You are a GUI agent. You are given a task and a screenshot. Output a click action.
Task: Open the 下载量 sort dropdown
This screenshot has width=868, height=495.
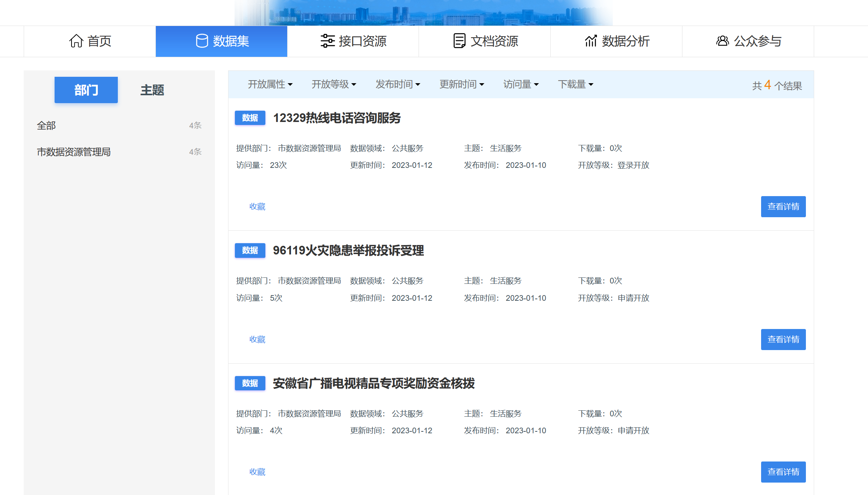(x=576, y=84)
